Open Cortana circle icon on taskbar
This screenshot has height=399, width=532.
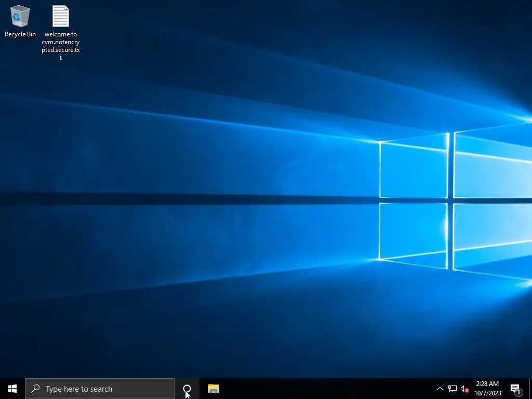[187, 389]
